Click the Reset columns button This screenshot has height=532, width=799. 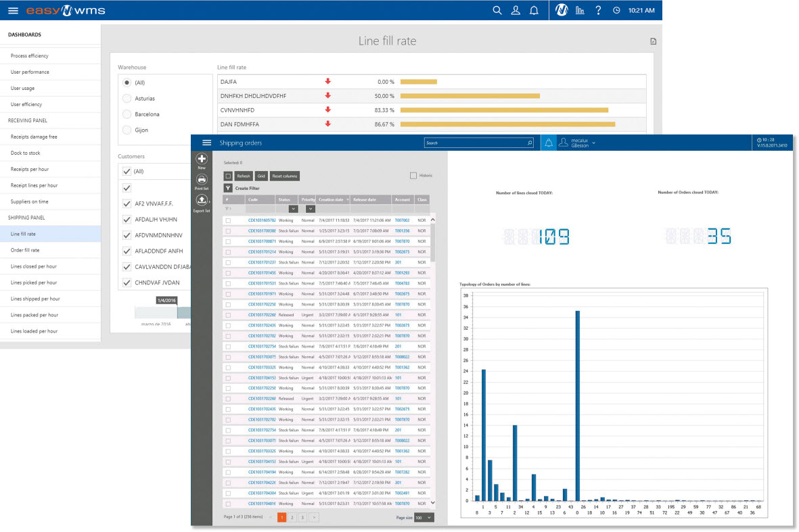284,176
